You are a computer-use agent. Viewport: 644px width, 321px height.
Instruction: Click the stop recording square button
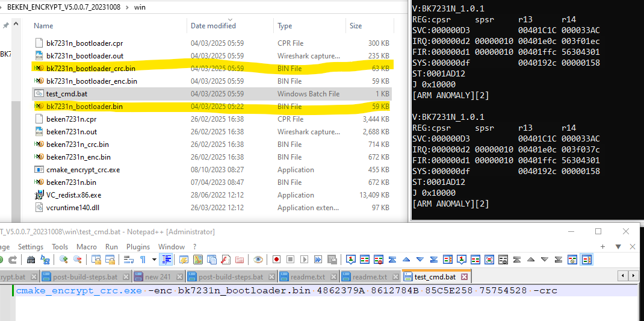(290, 260)
